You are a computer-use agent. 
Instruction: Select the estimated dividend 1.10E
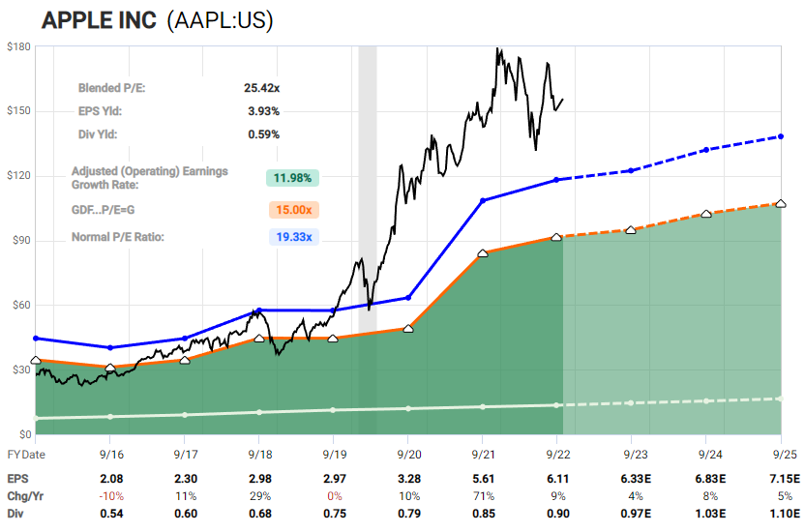pos(785,514)
